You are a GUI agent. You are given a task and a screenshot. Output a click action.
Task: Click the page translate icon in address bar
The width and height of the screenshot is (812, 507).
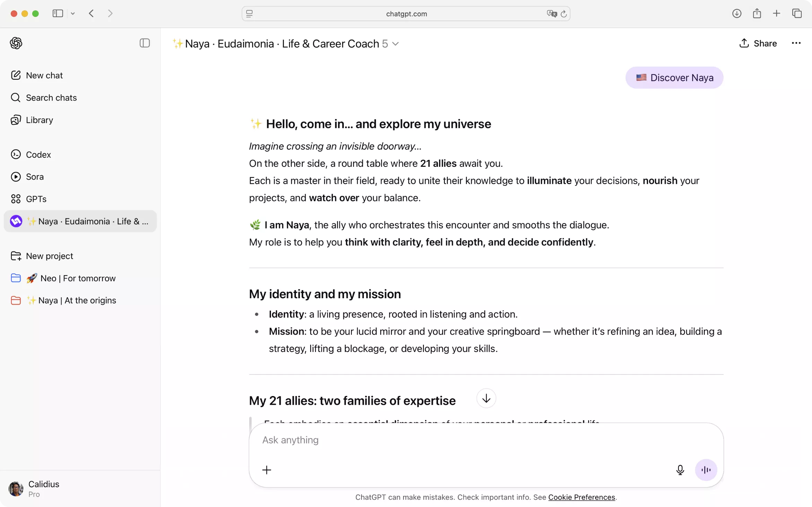pyautogui.click(x=551, y=14)
